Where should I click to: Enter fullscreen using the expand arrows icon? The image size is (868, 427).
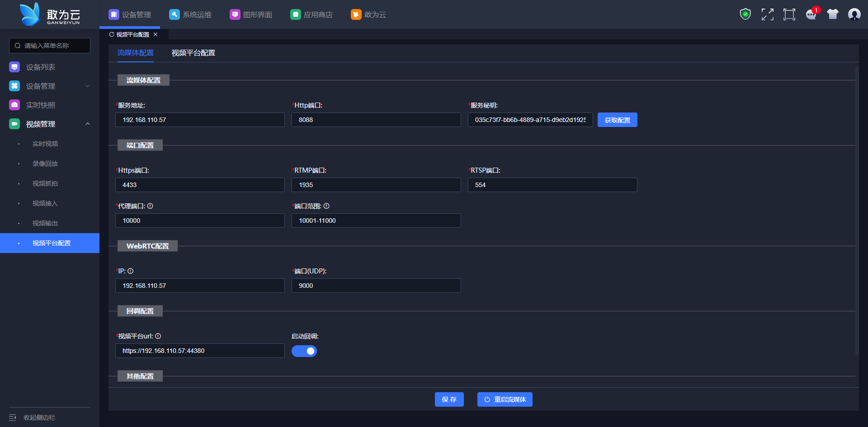[767, 14]
